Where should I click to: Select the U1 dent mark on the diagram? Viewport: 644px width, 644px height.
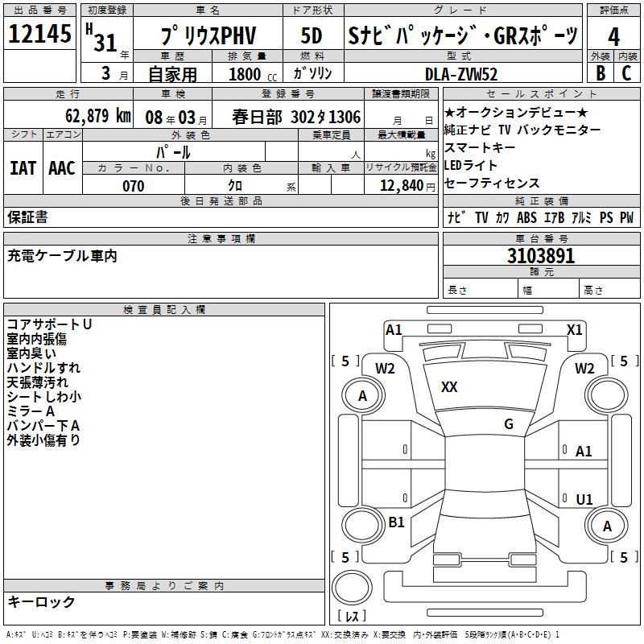[x=584, y=499]
